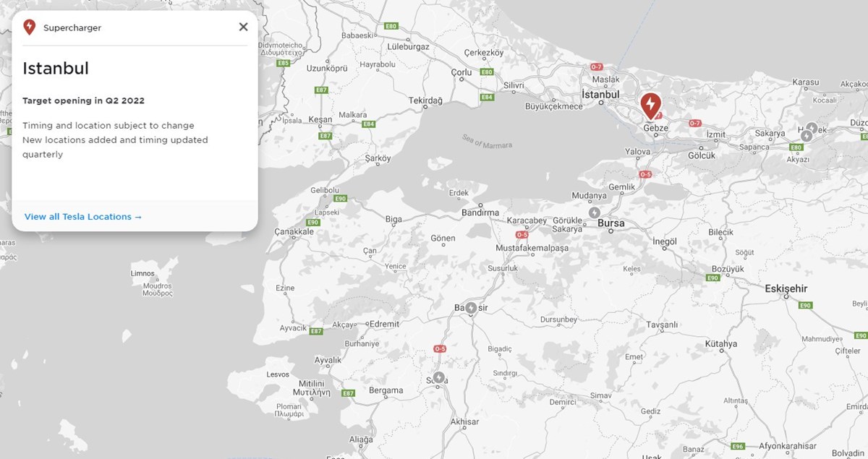868x459 pixels.
Task: Click the Bergama map label
Action: point(386,390)
